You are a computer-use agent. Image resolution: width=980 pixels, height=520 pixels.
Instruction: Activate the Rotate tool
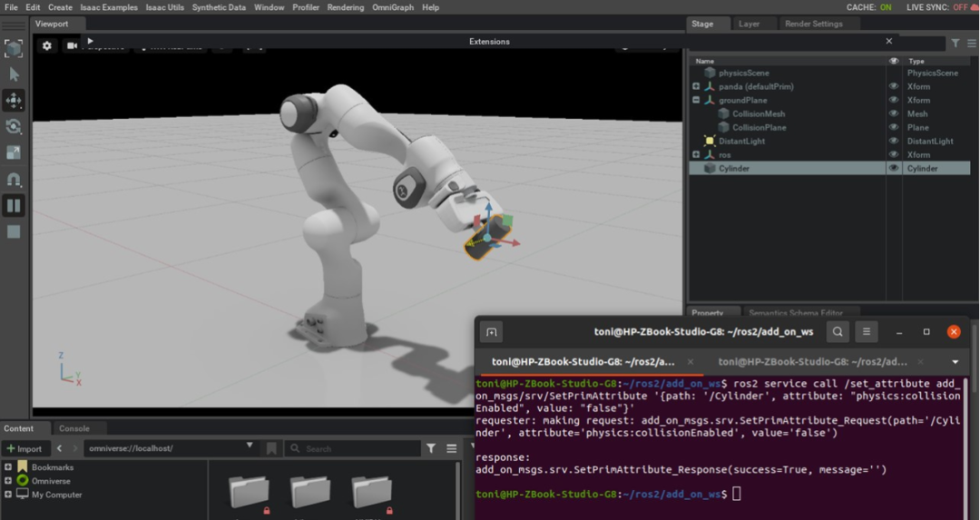[x=14, y=126]
